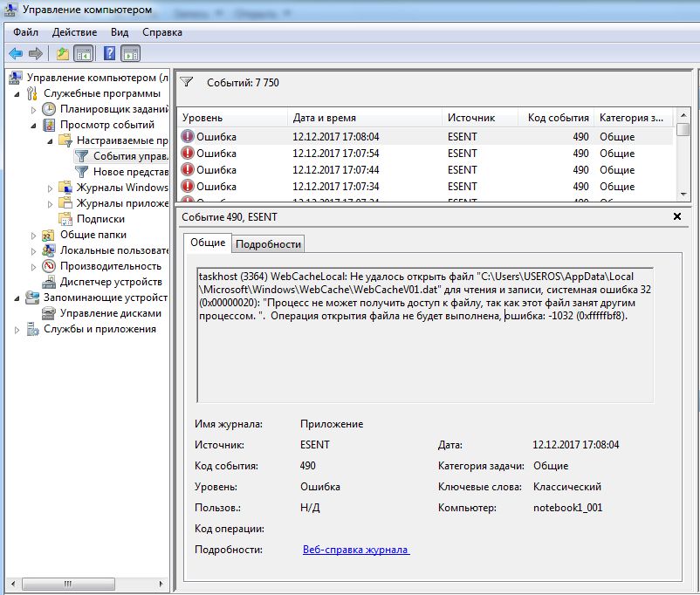Image resolution: width=700 pixels, height=595 pixels.
Task: Expand the Службы и приложения node
Action: point(17,330)
